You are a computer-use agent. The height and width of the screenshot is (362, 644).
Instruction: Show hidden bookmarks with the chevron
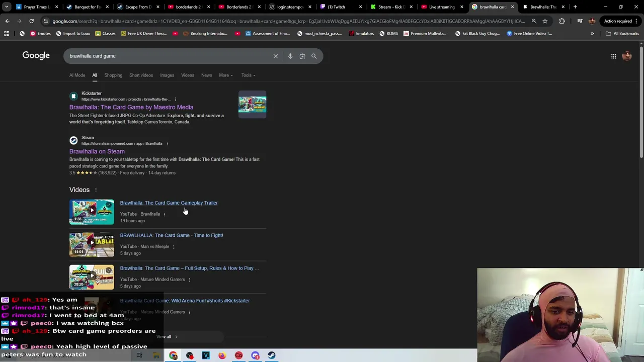592,33
